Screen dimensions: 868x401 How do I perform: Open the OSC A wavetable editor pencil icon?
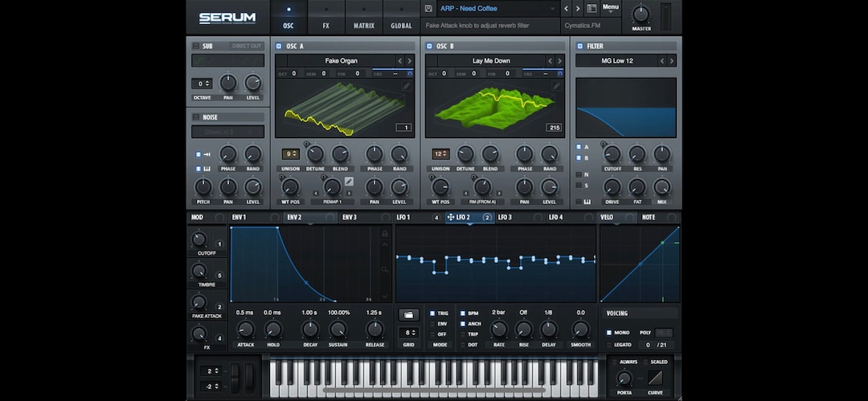[407, 86]
